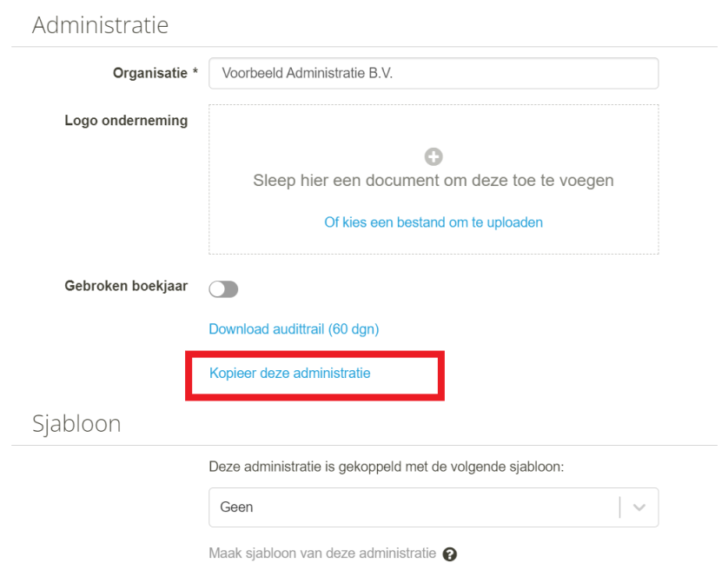Image resolution: width=728 pixels, height=570 pixels.
Task: Click the required asterisk beside Organisatie
Action: pyautogui.click(x=195, y=71)
